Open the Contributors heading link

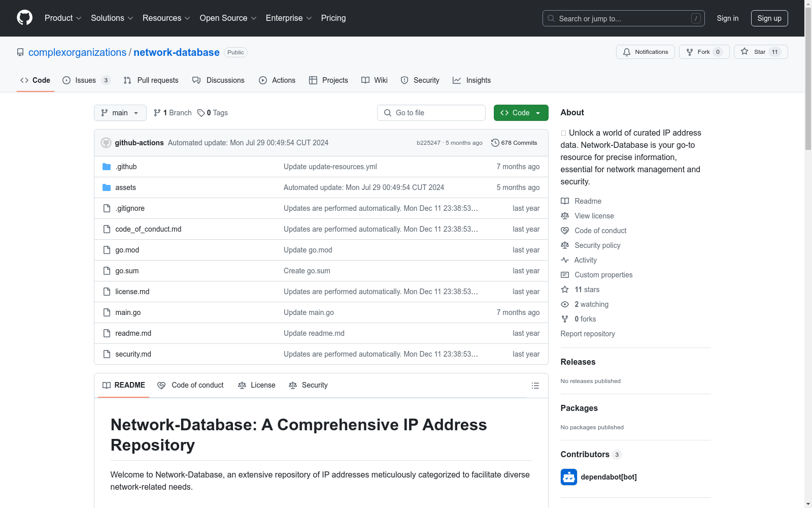coord(591,454)
